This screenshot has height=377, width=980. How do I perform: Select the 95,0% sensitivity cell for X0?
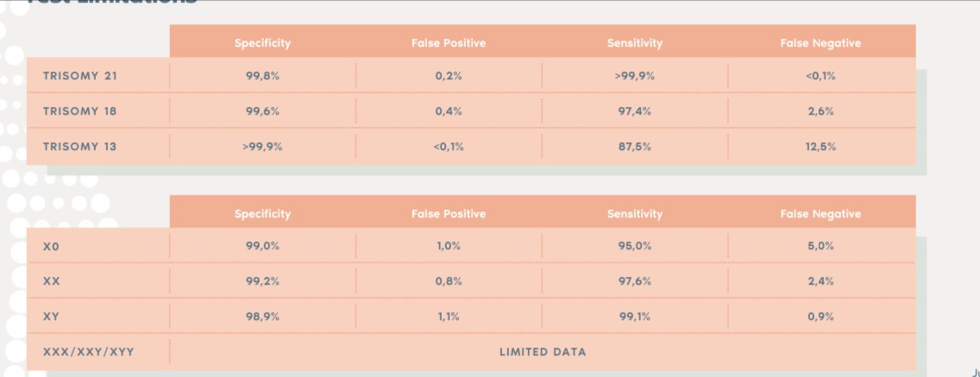coord(634,246)
